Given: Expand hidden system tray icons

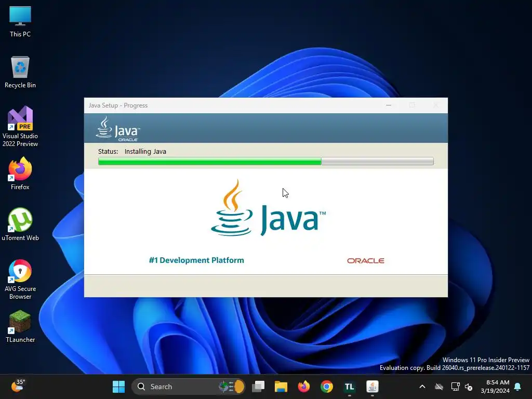Looking at the screenshot, I should click(x=422, y=387).
